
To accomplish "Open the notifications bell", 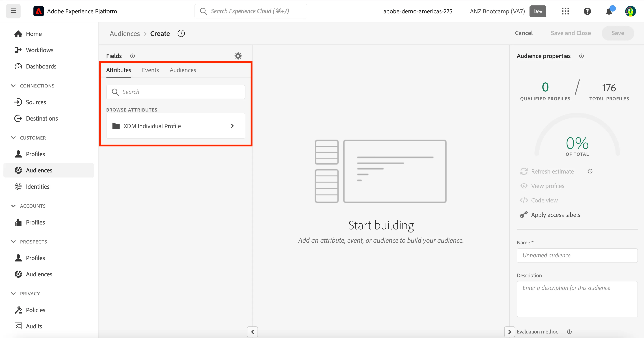I will pyautogui.click(x=609, y=11).
